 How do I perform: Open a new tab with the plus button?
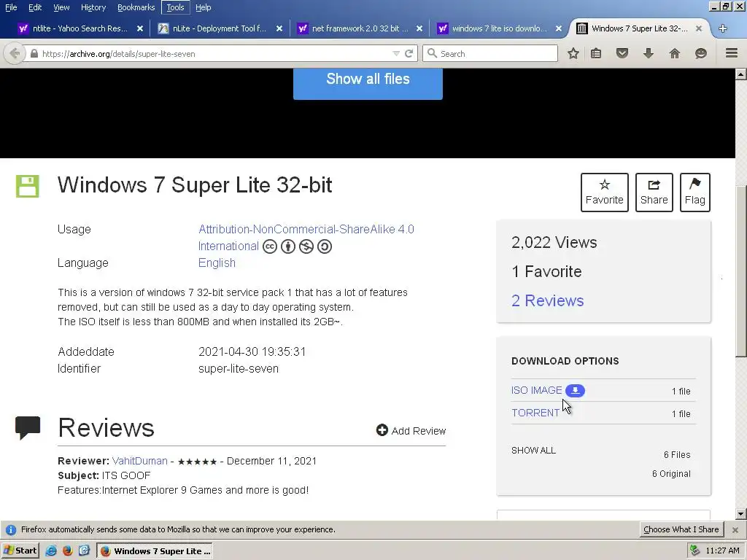point(723,28)
